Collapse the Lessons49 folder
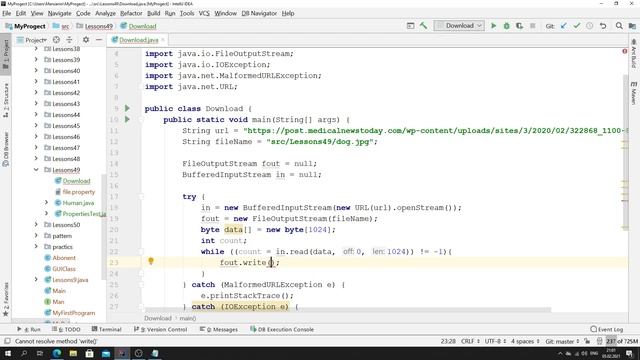 (x=36, y=169)
